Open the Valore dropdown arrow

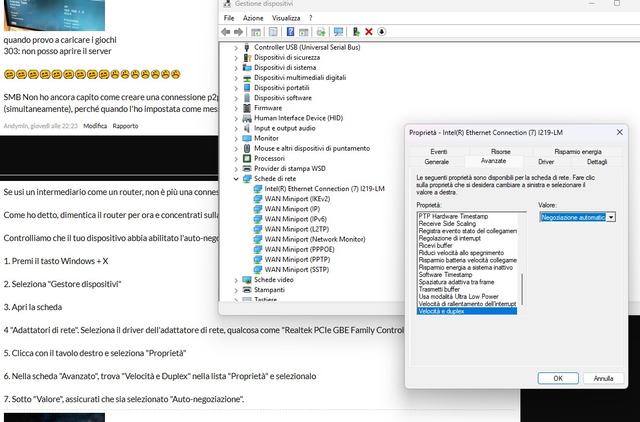611,218
